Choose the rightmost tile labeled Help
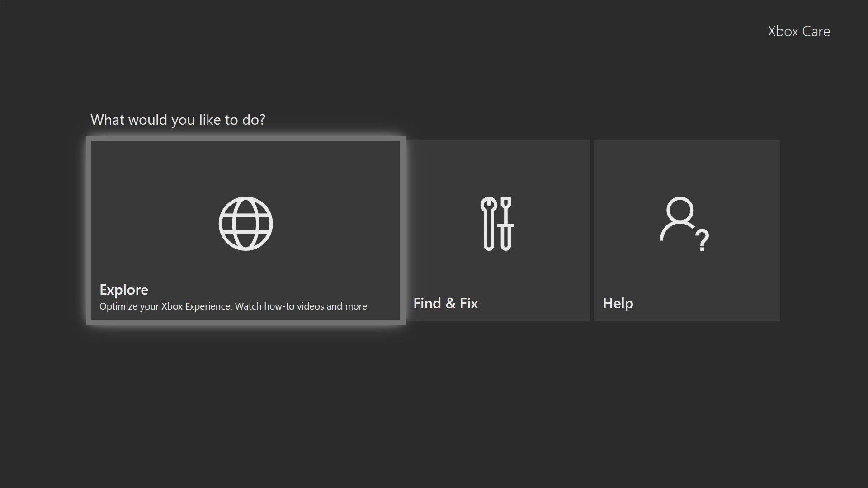Image resolution: width=868 pixels, height=488 pixels. coord(686,230)
